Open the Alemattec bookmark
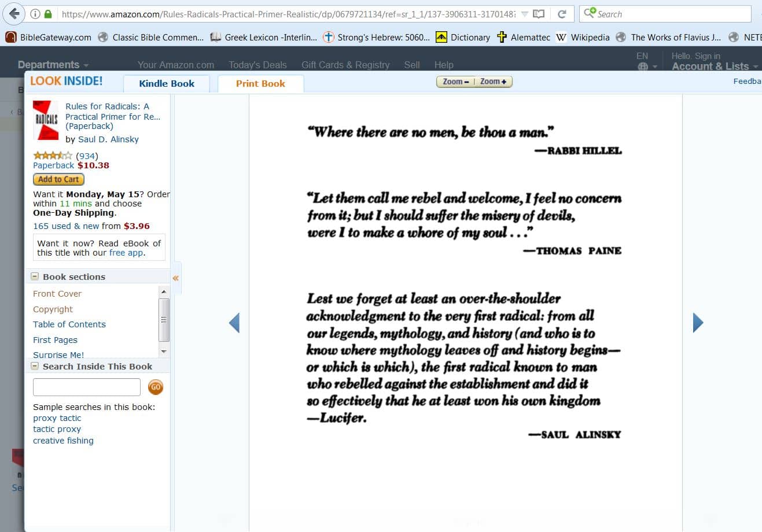 click(x=524, y=37)
